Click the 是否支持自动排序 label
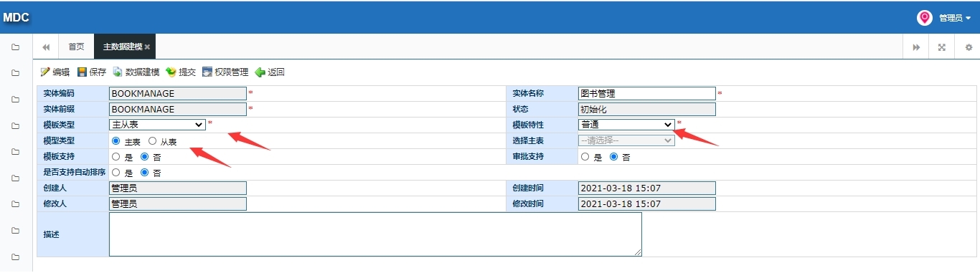 [75, 173]
